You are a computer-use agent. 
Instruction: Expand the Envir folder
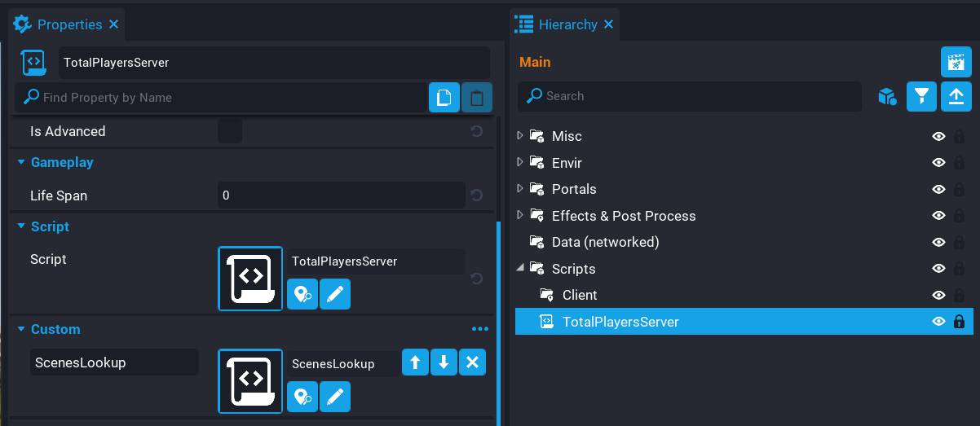tap(521, 162)
